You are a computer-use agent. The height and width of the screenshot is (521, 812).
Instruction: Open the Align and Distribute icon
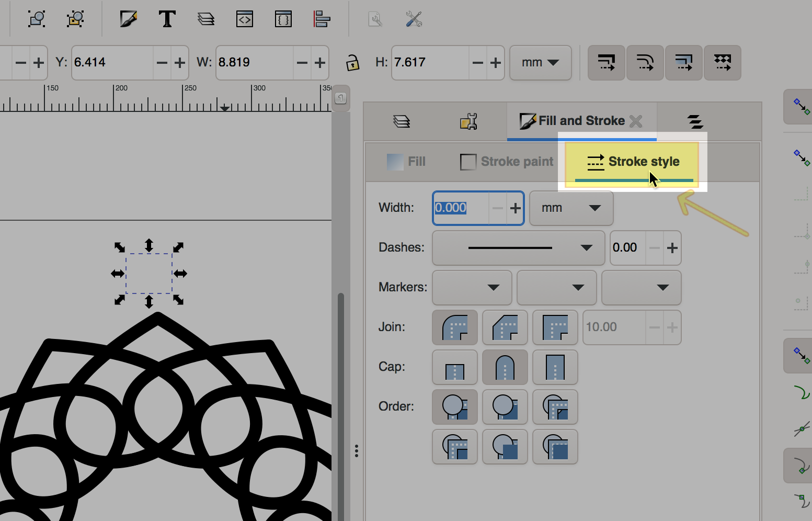point(322,19)
